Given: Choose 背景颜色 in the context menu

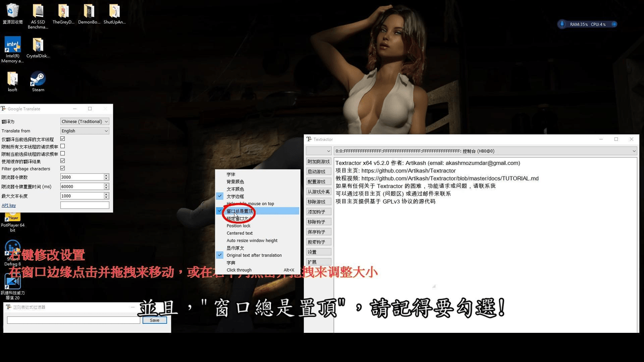Looking at the screenshot, I should coord(235,182).
